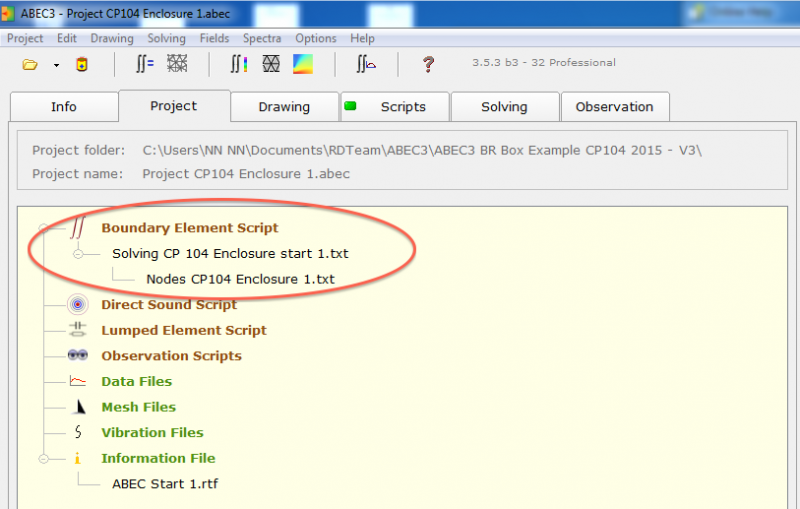
Task: Click the Observation Scripts glasses icon
Action: coord(77,356)
